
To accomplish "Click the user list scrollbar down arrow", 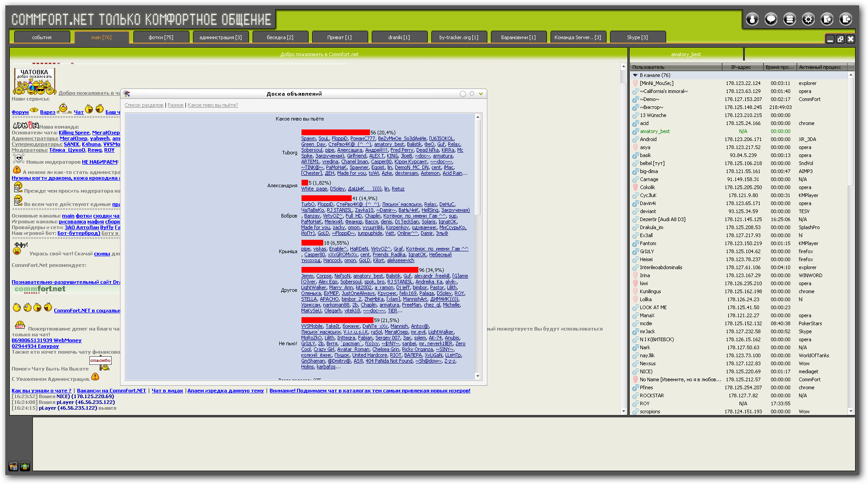I will pos(851,411).
